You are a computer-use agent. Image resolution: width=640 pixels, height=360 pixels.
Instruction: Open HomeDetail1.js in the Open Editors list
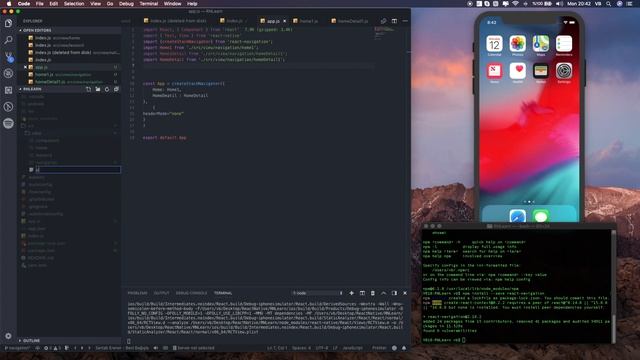(x=69, y=82)
